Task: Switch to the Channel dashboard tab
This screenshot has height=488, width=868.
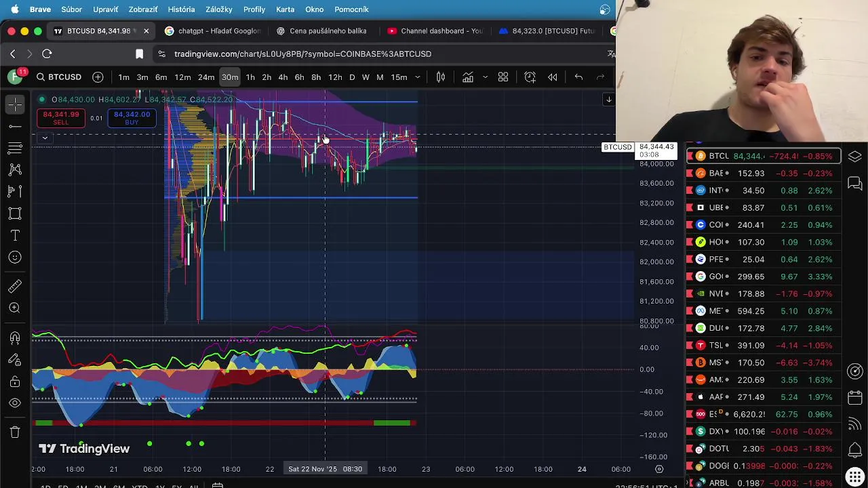Action: point(435,31)
